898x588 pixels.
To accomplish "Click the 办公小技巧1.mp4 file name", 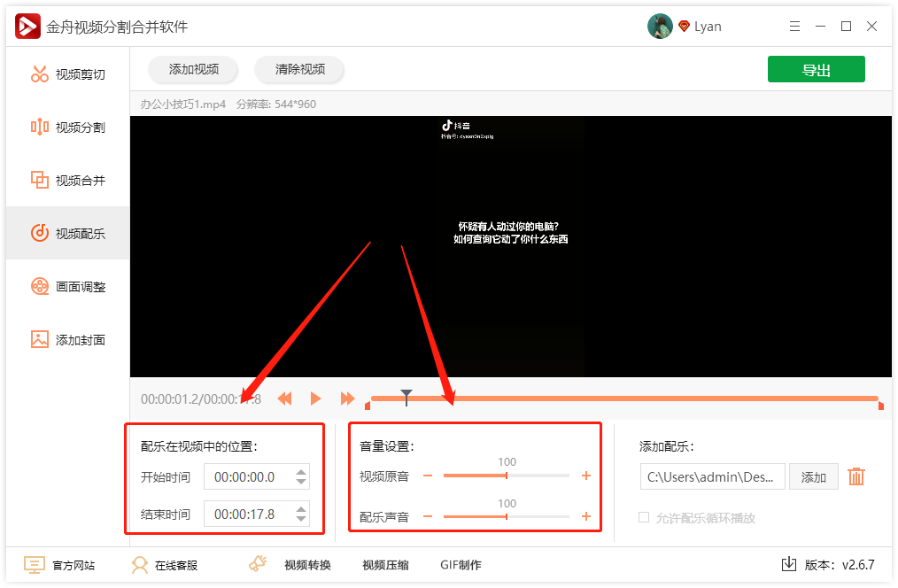I will pyautogui.click(x=183, y=104).
